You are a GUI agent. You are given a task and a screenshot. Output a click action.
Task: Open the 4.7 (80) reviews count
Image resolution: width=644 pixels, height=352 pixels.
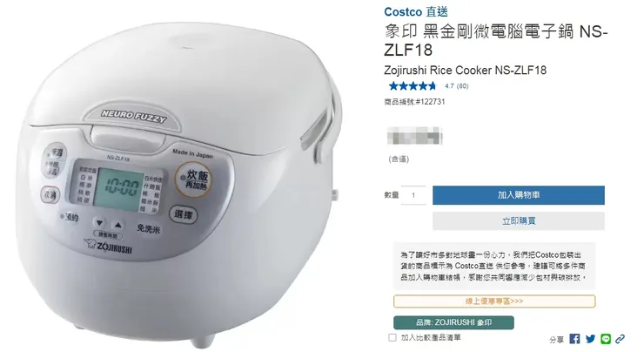[x=456, y=86]
